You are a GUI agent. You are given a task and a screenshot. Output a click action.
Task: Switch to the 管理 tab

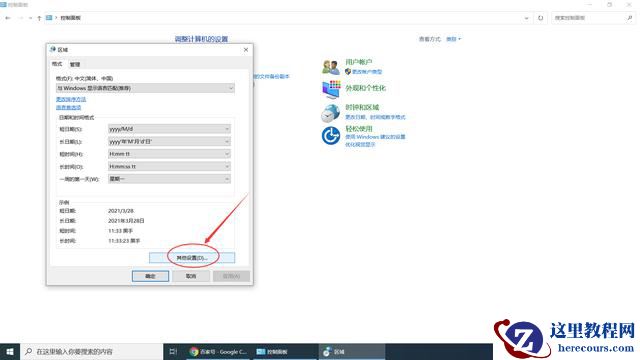(75, 64)
